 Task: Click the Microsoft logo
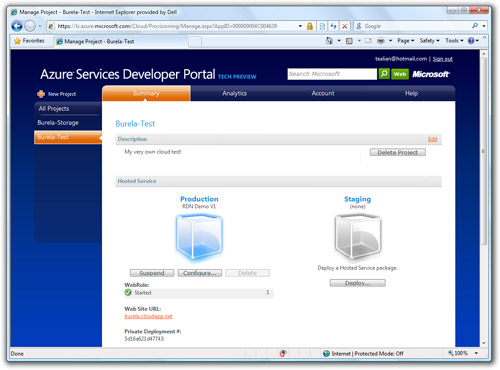point(431,74)
